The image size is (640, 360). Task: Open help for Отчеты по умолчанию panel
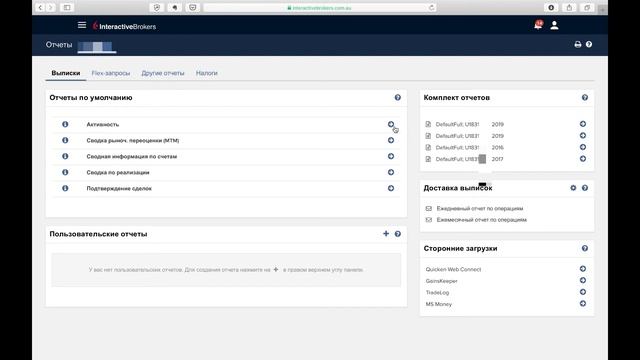(398, 98)
